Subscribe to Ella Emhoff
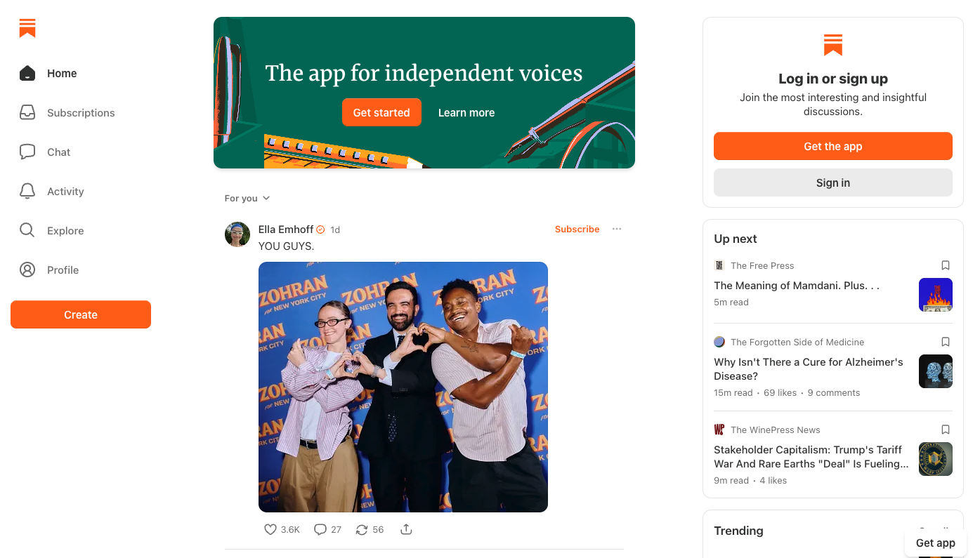Screen dimensions: 980x558 pos(577,229)
